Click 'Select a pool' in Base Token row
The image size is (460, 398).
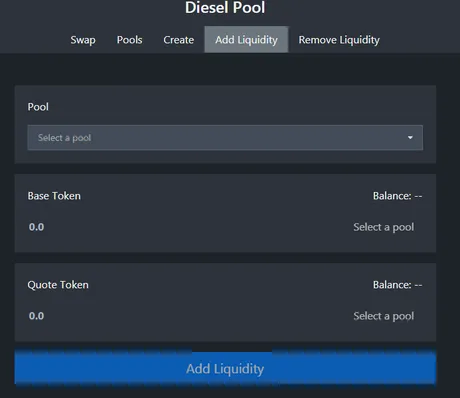pos(384,227)
